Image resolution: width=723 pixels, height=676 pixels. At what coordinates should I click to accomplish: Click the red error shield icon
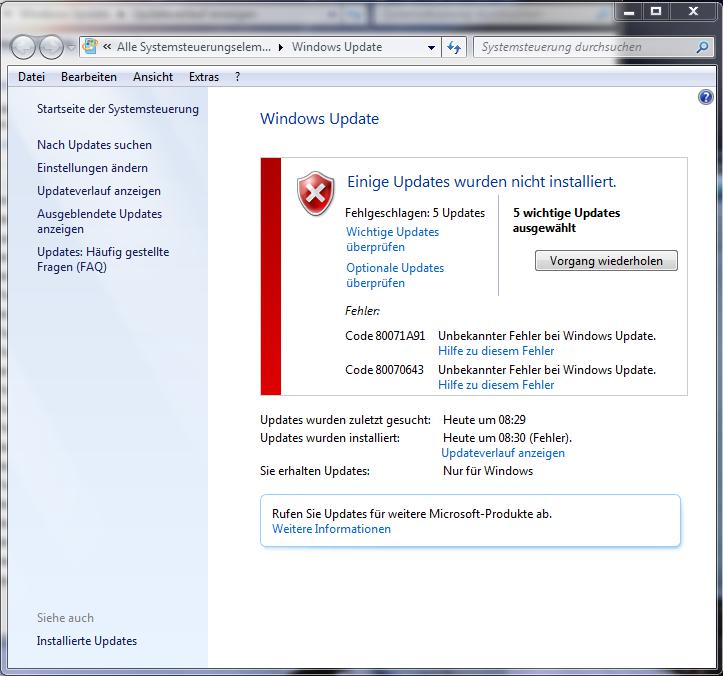pyautogui.click(x=316, y=193)
